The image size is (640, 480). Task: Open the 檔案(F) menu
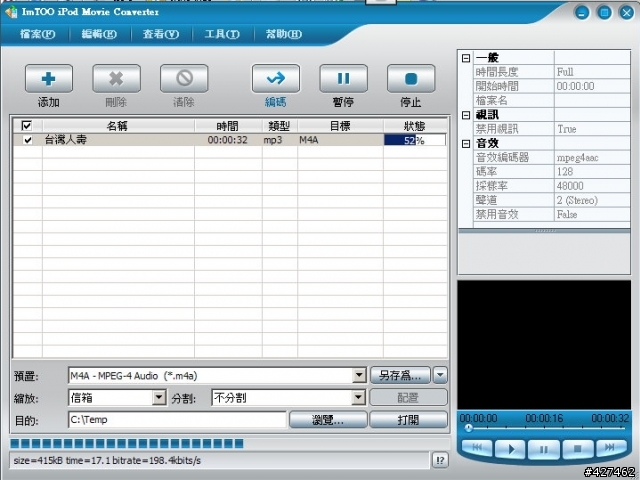coord(38,34)
